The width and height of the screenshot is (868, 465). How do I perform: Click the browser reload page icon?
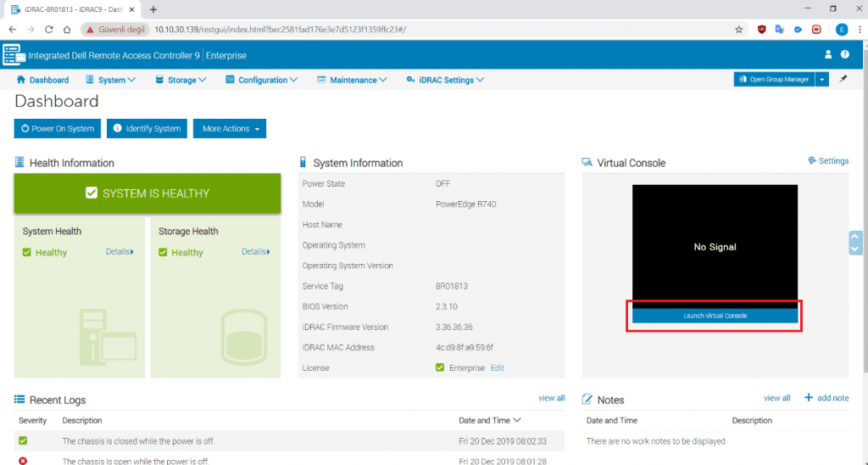tap(48, 29)
